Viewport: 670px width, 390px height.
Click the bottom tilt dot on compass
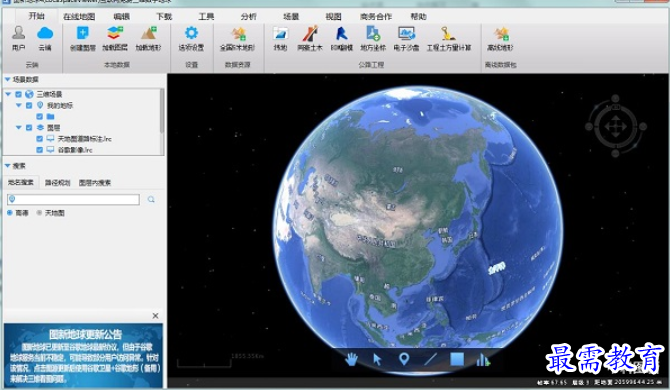[x=615, y=153]
